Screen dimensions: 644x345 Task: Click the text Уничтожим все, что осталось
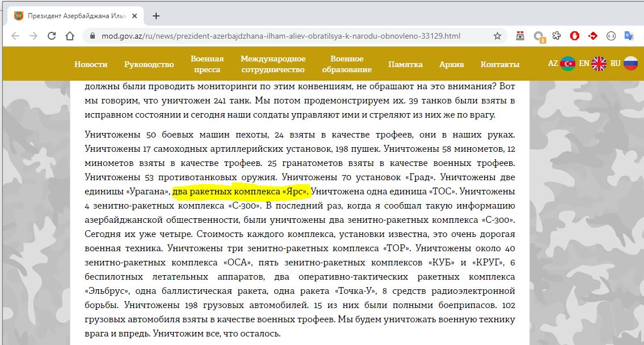click(217, 334)
